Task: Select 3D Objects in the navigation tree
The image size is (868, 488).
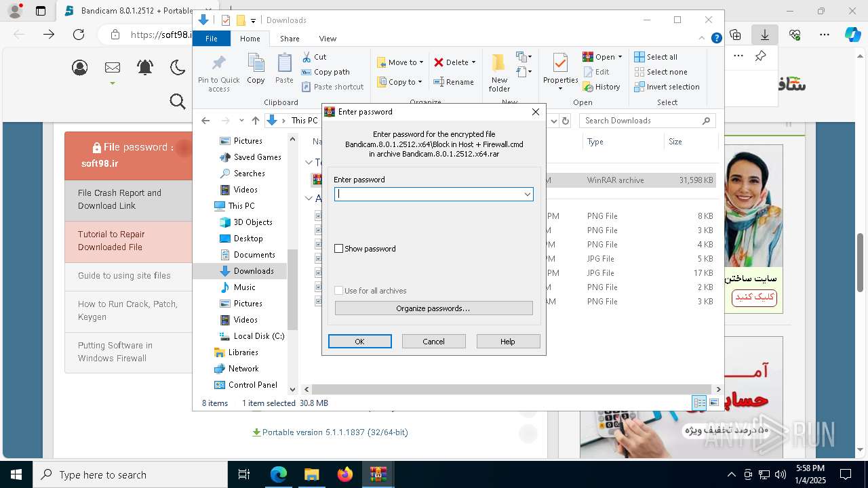Action: point(253,222)
